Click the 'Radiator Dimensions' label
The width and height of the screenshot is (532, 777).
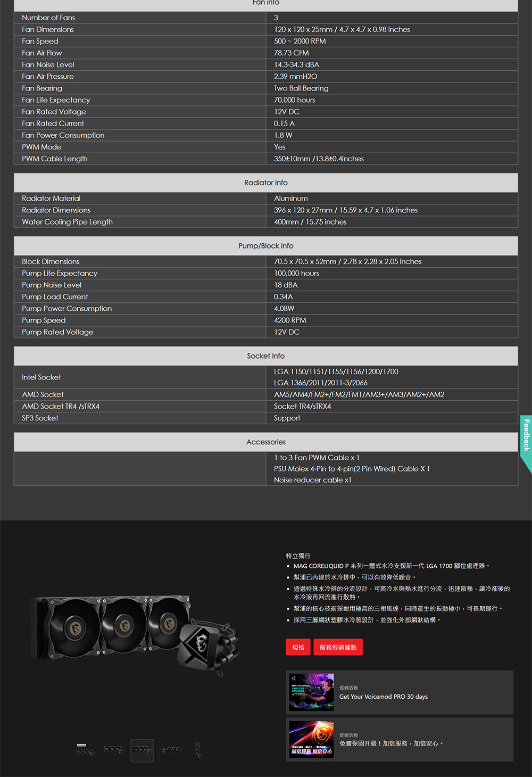(x=56, y=210)
